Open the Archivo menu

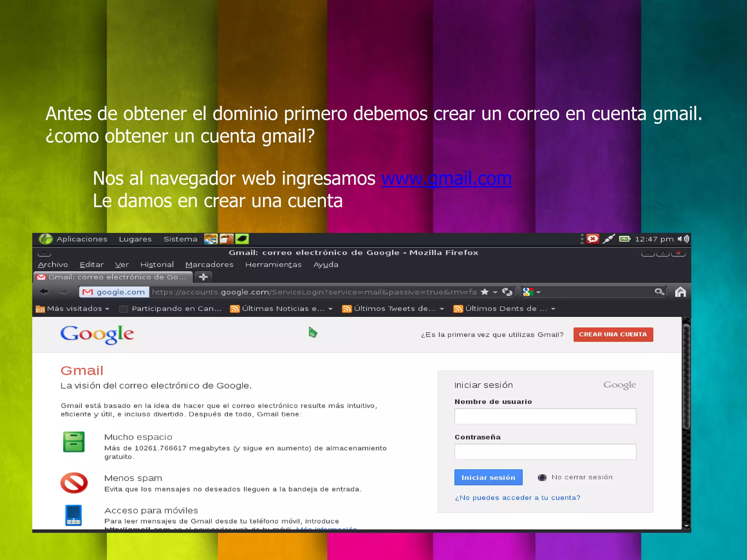[x=53, y=265]
